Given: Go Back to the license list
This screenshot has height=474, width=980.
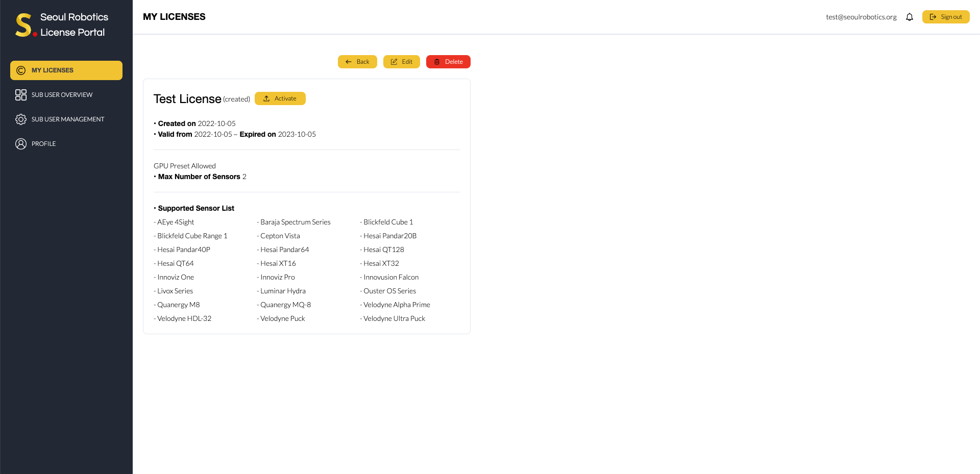Looking at the screenshot, I should pos(357,61).
